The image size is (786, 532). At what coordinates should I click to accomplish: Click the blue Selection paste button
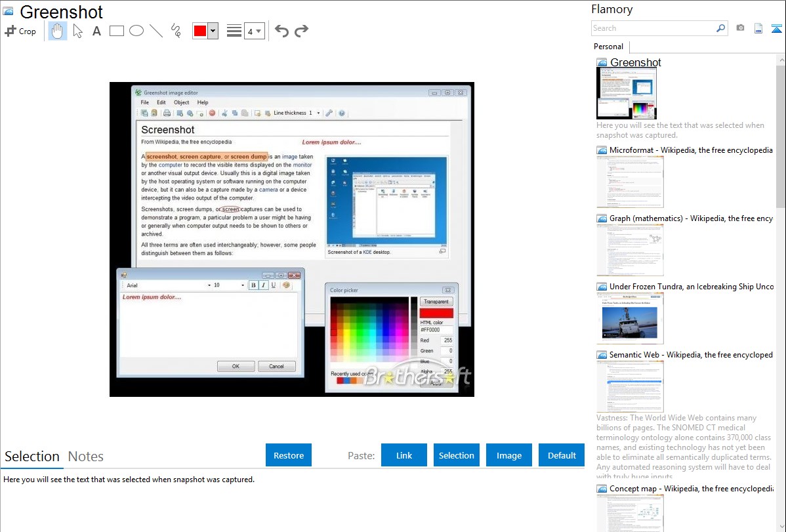pos(456,455)
